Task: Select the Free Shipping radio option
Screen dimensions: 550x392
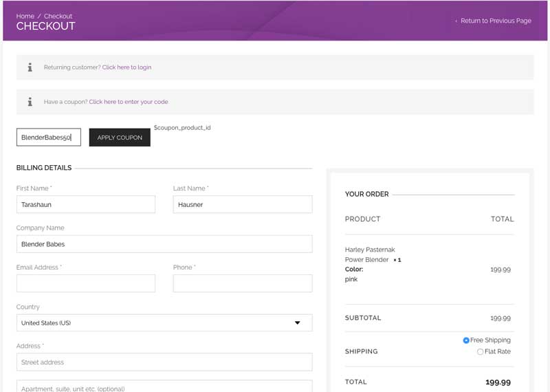Action: (466, 340)
